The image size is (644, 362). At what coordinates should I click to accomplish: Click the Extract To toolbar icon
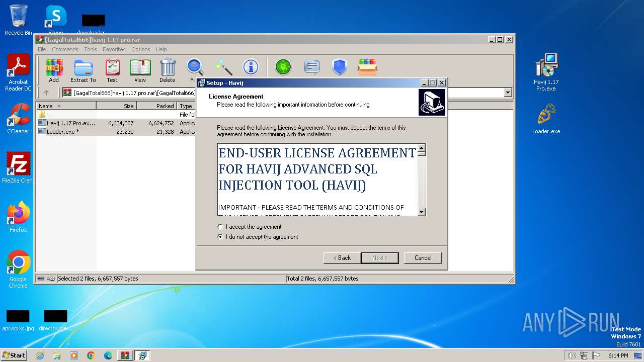83,70
